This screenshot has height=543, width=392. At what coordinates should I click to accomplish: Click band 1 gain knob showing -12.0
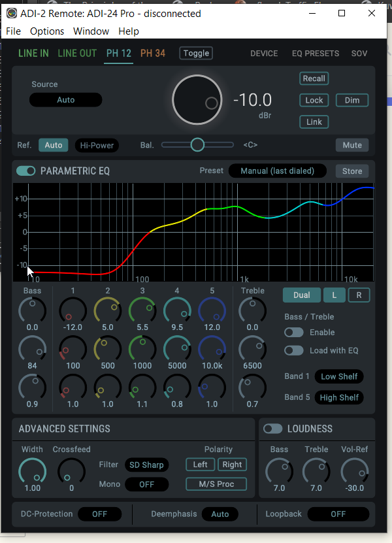tap(73, 310)
